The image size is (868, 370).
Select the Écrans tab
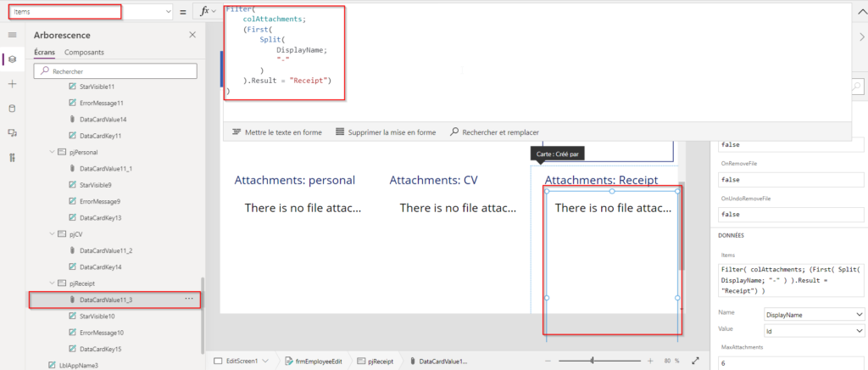tap(45, 53)
